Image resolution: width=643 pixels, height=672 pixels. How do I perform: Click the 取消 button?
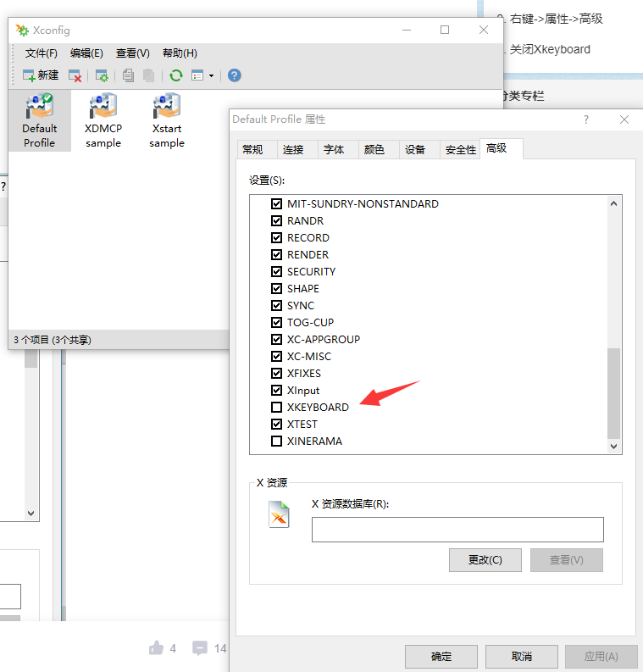[x=521, y=657]
